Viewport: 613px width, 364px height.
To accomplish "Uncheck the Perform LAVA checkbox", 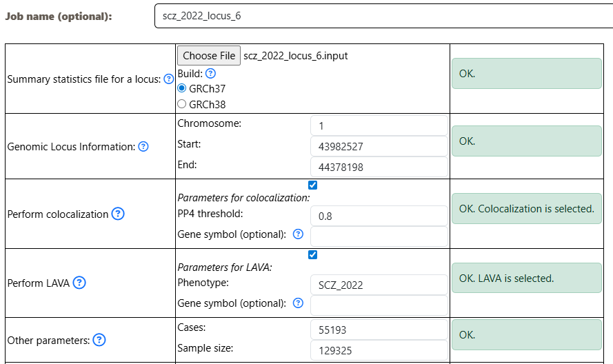I will tap(313, 255).
